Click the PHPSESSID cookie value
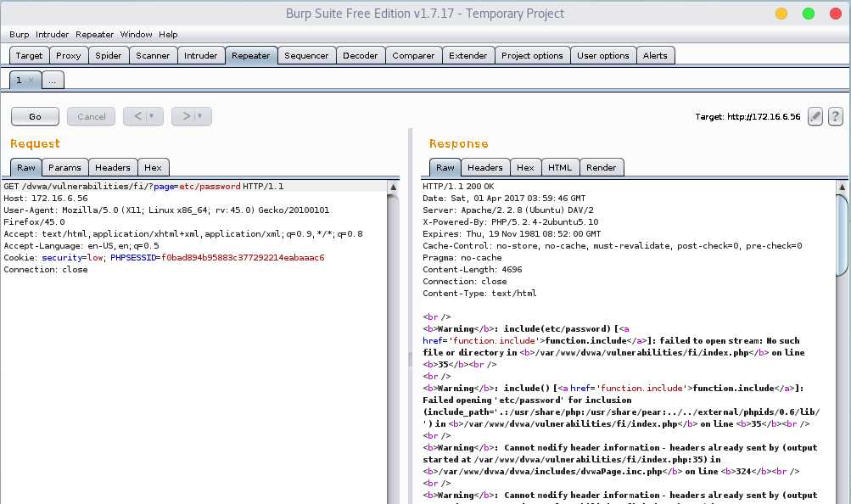851x504 pixels. click(244, 258)
